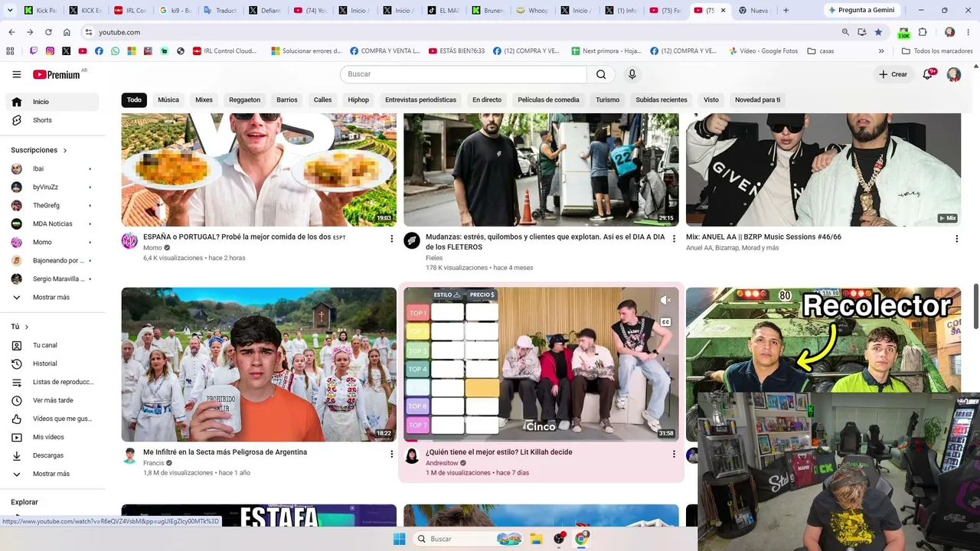
Task: Open the Francis channel link
Action: click(154, 463)
